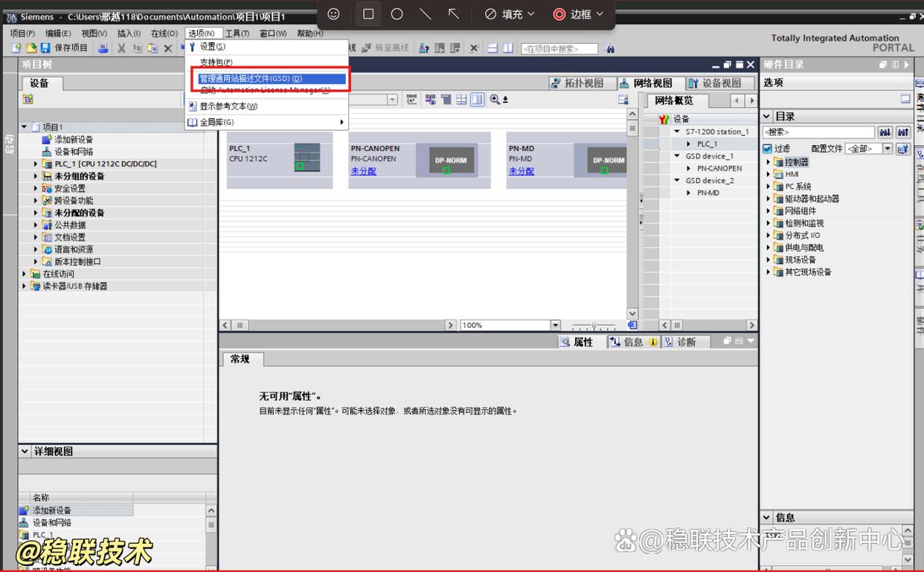
Task: Open the 信息 inspector tab
Action: (x=632, y=341)
